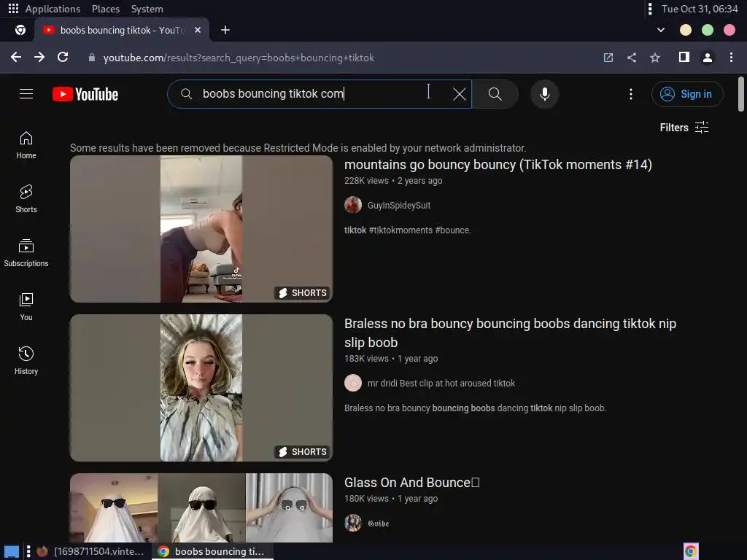Click the page vertical scrollbar
This screenshot has height=560, width=747.
click(741, 94)
